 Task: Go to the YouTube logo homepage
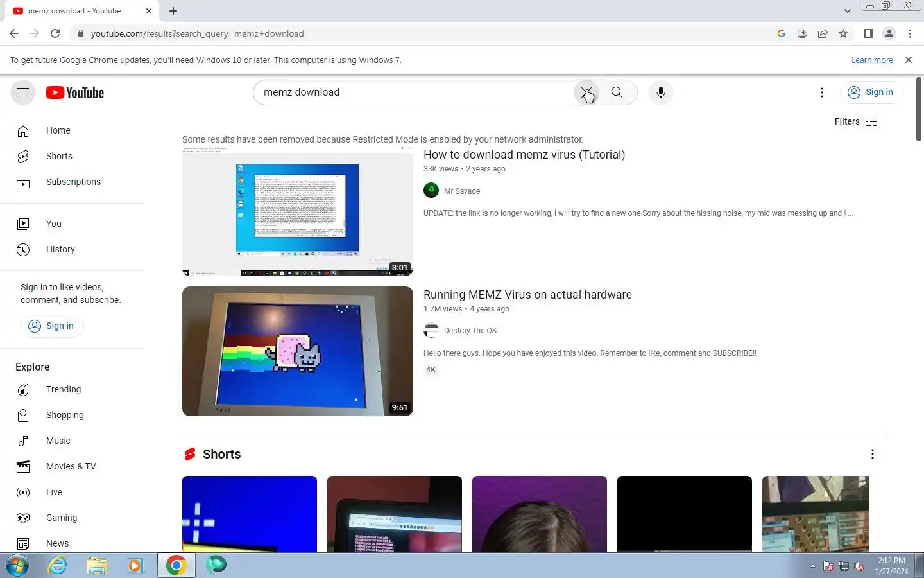tap(75, 92)
